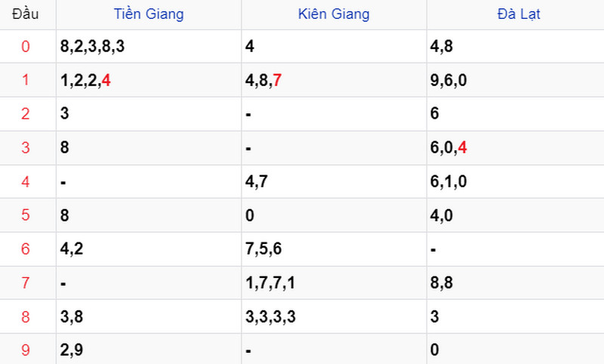
Task: Click the Đầu column header
Action: (26, 14)
